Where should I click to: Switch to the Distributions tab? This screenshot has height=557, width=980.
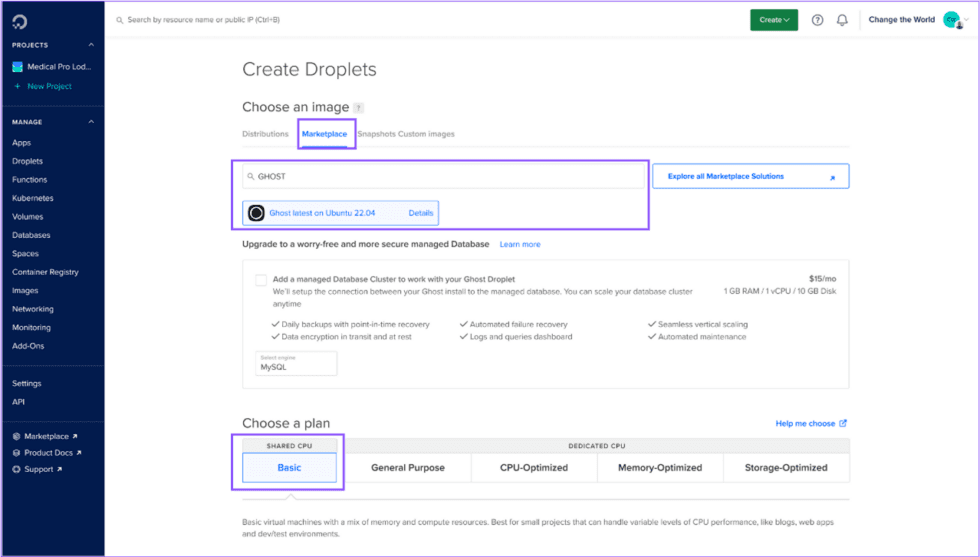coord(265,134)
